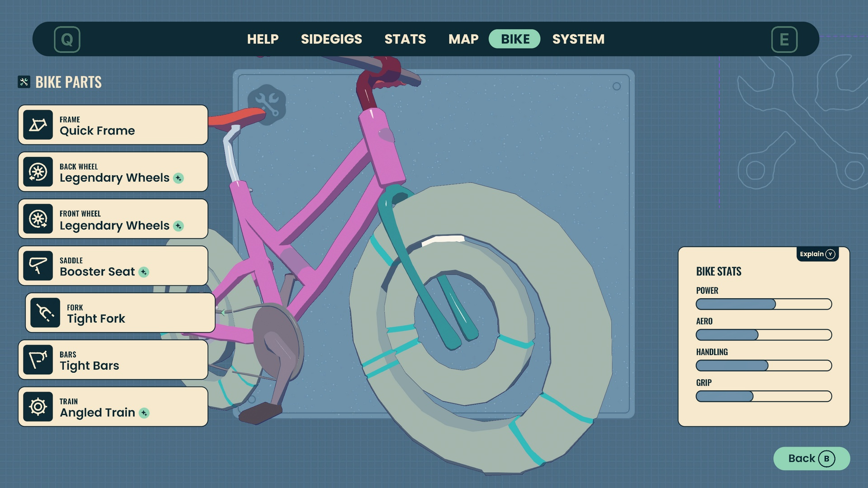Switch to the SIDEGIGS tab
This screenshot has width=868, height=488.
click(331, 39)
